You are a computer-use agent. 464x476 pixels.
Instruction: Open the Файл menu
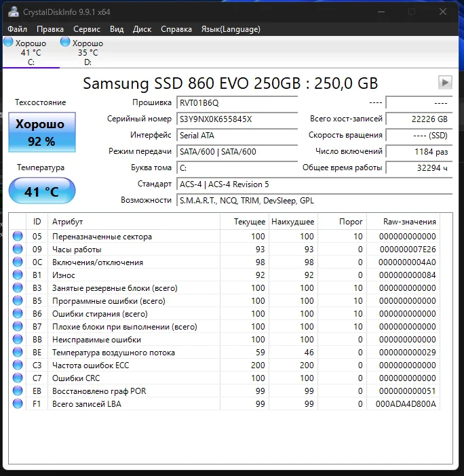(x=17, y=29)
